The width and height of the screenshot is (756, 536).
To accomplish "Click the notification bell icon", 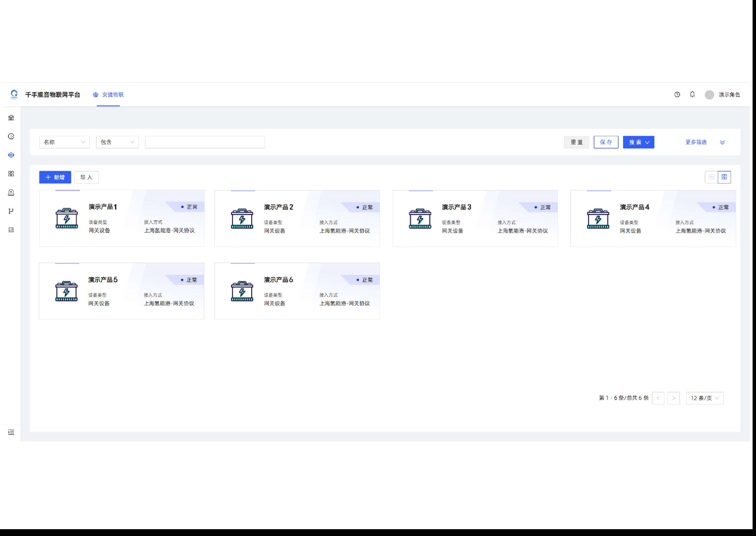I will pyautogui.click(x=692, y=95).
